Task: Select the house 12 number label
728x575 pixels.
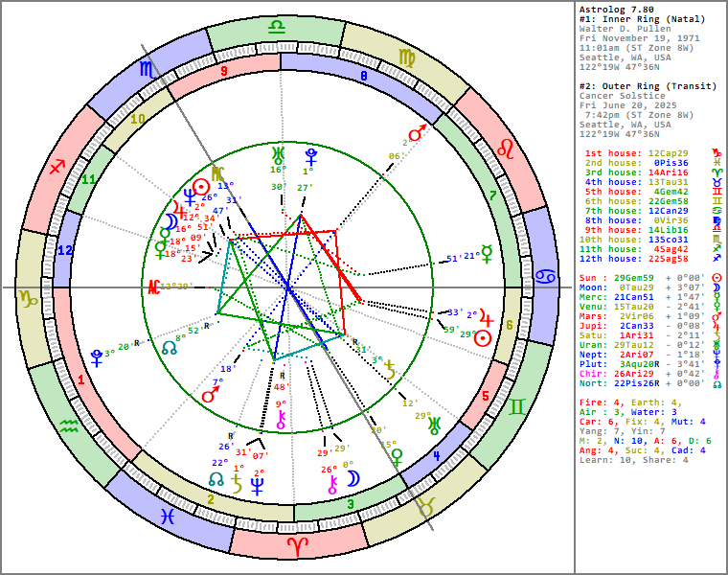Action: 65,251
